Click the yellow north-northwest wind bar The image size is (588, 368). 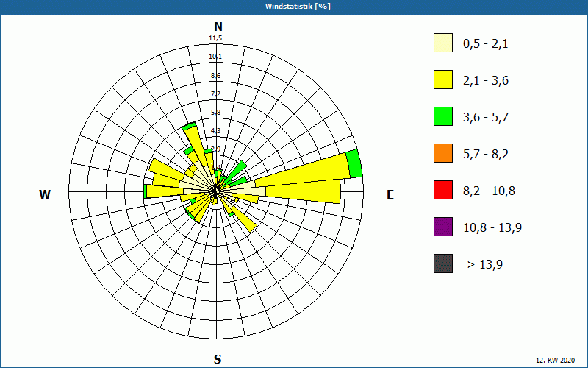pos(197,146)
